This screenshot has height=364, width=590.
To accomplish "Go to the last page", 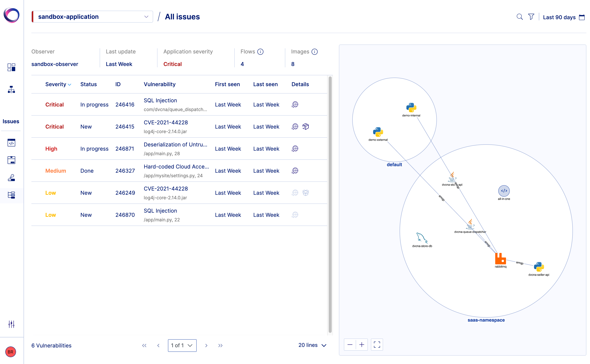I will 220,346.
